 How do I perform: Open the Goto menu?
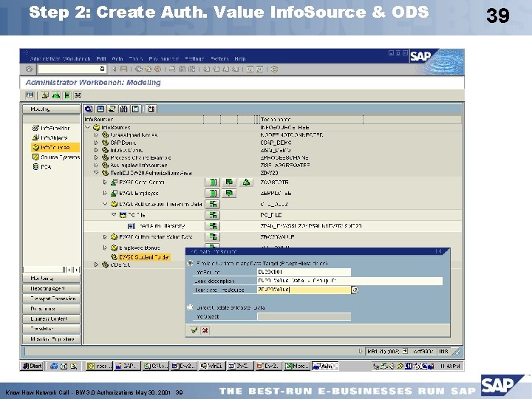click(117, 58)
